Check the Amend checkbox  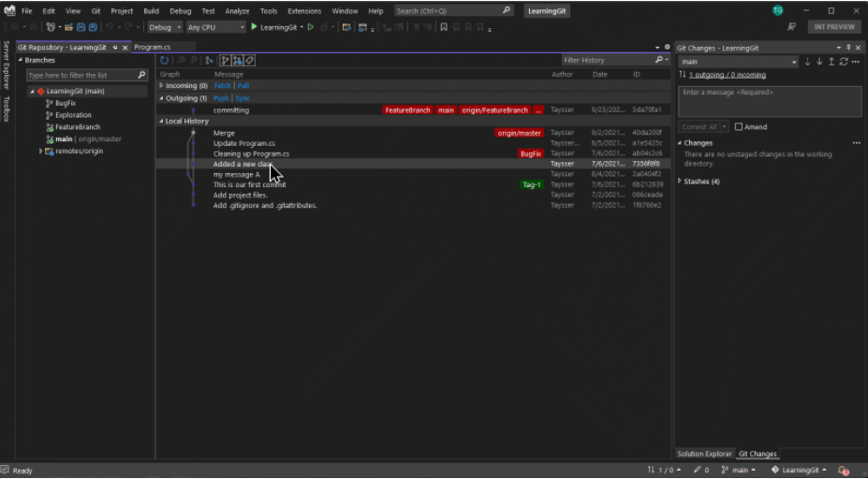pos(739,126)
